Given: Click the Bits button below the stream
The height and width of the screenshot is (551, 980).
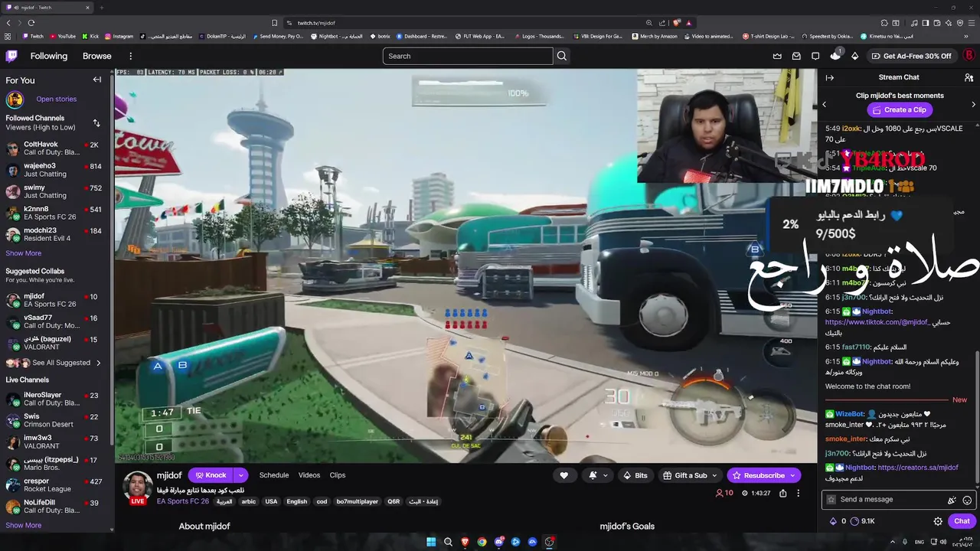Looking at the screenshot, I should (x=635, y=475).
